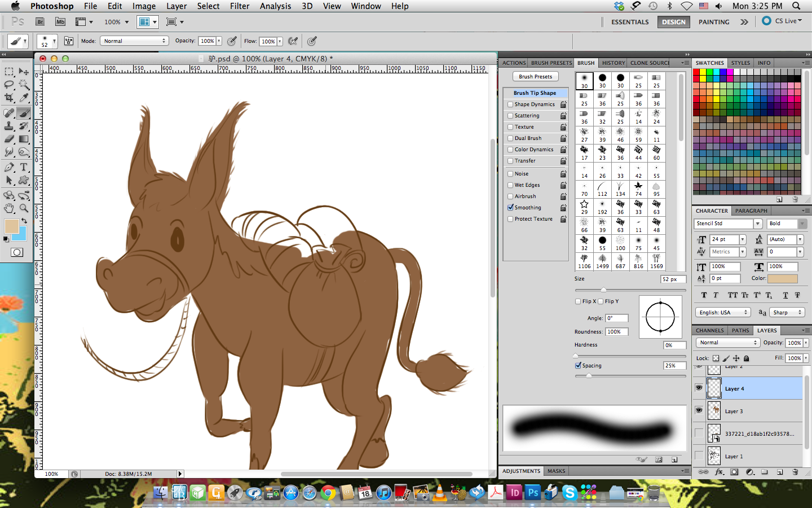This screenshot has width=812, height=508.
Task: Lock all with the padlock icon
Action: pos(746,358)
